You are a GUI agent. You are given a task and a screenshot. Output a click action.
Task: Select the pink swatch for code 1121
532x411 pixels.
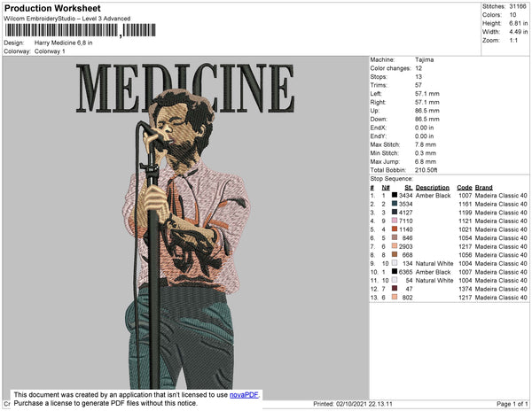coord(395,221)
